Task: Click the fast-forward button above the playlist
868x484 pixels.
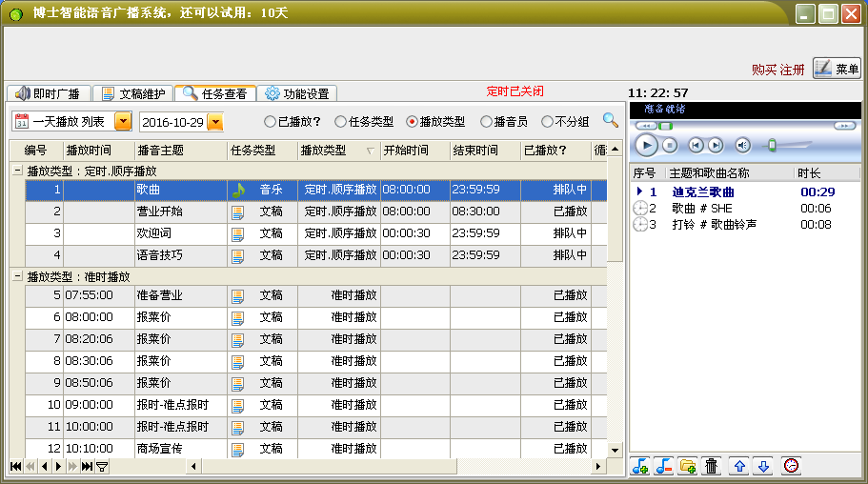Action: [x=844, y=126]
